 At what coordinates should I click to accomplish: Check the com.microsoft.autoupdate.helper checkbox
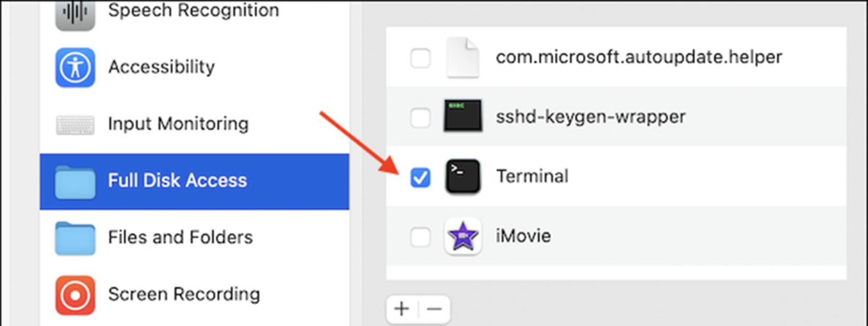pyautogui.click(x=420, y=58)
